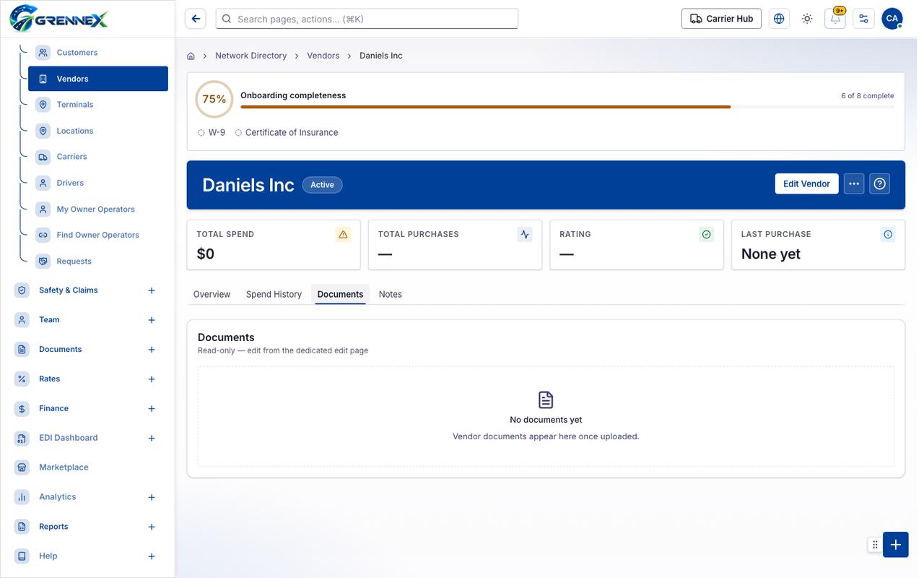Go to Vendors breadcrumb link
The height and width of the screenshot is (578, 924).
(323, 56)
